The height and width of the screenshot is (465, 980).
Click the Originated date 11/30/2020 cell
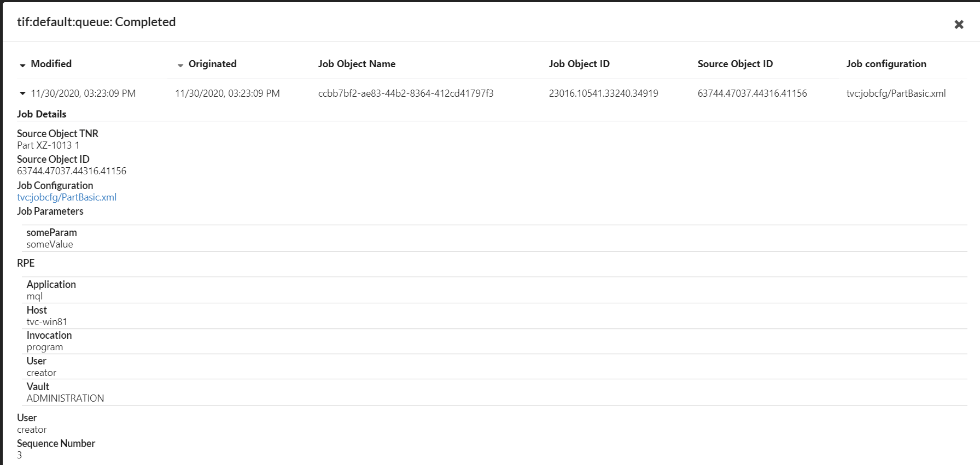pos(227,93)
